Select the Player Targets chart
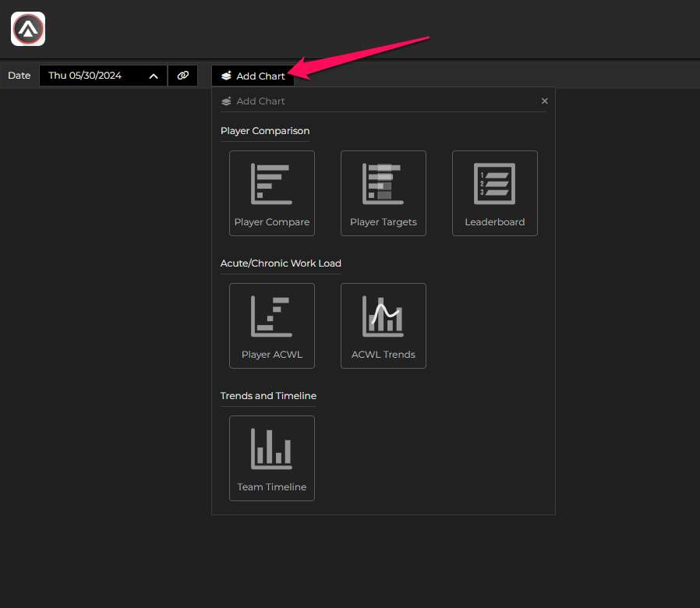The image size is (700, 608). coord(384,193)
